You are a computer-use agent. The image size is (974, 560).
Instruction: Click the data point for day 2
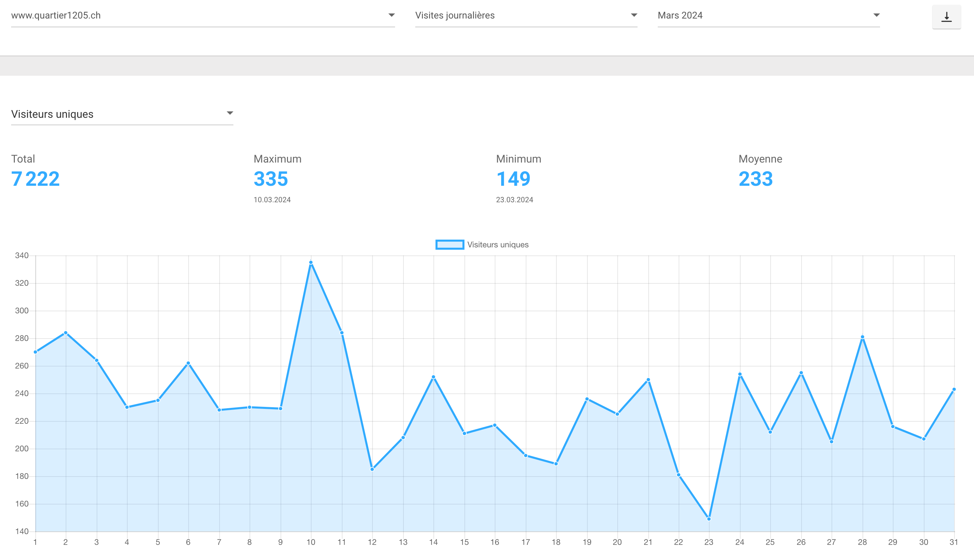click(66, 333)
